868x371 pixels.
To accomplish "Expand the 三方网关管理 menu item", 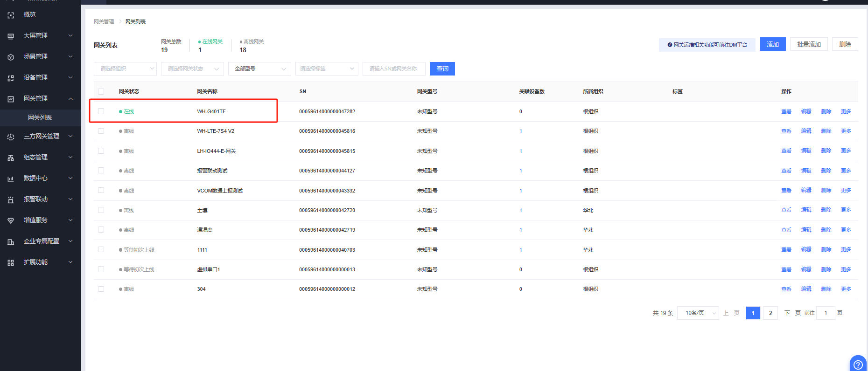I will (41, 136).
